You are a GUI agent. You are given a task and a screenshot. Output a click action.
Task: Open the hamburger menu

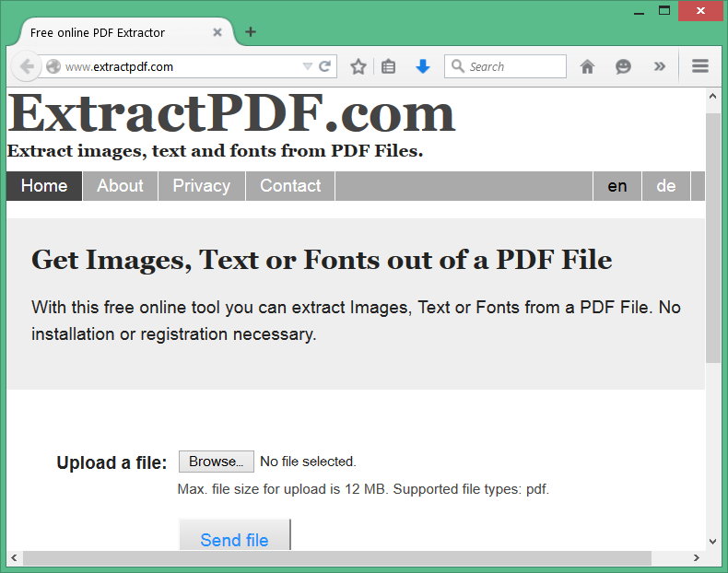(x=700, y=66)
